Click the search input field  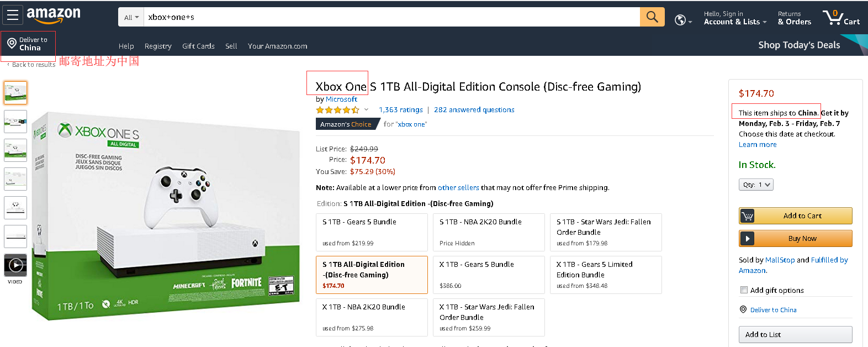click(x=391, y=17)
